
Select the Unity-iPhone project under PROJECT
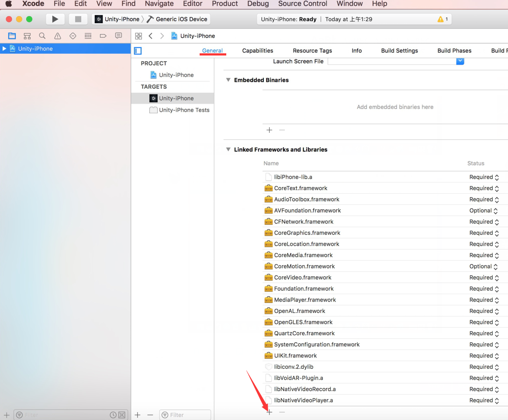[172, 75]
